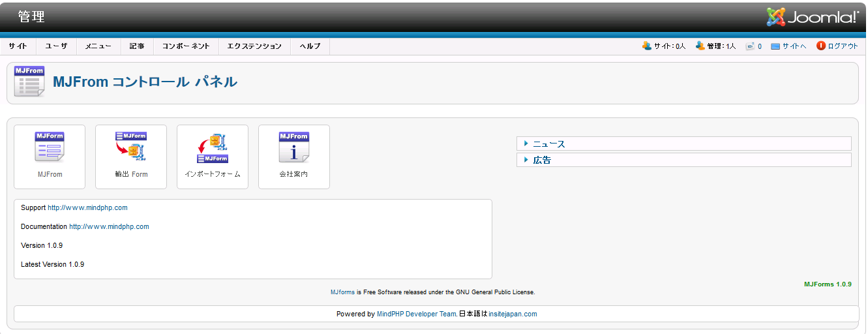Click the インポートフォーム label

point(213,174)
